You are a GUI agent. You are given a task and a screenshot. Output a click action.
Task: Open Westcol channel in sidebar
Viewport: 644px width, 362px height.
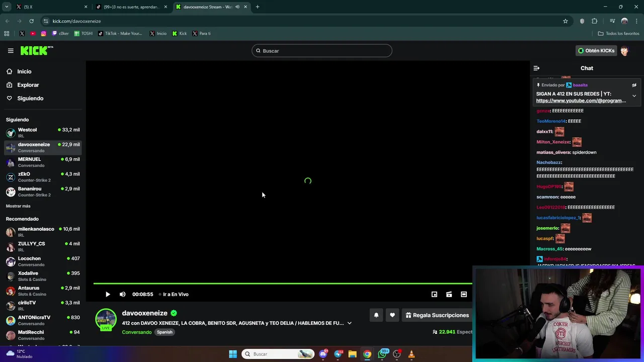coord(43,133)
